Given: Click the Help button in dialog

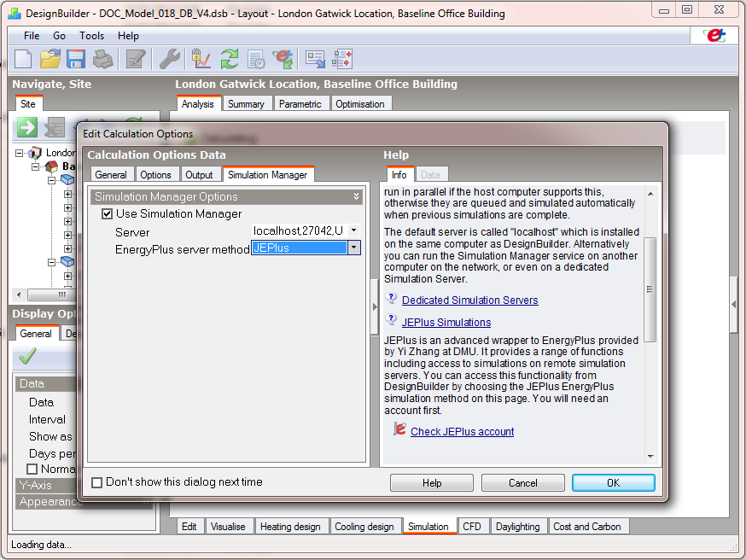Looking at the screenshot, I should pos(432,483).
